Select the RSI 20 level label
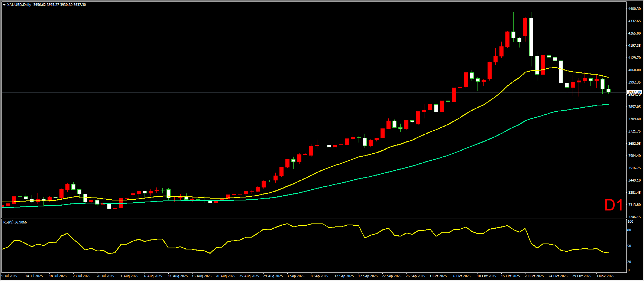 [x=629, y=262]
